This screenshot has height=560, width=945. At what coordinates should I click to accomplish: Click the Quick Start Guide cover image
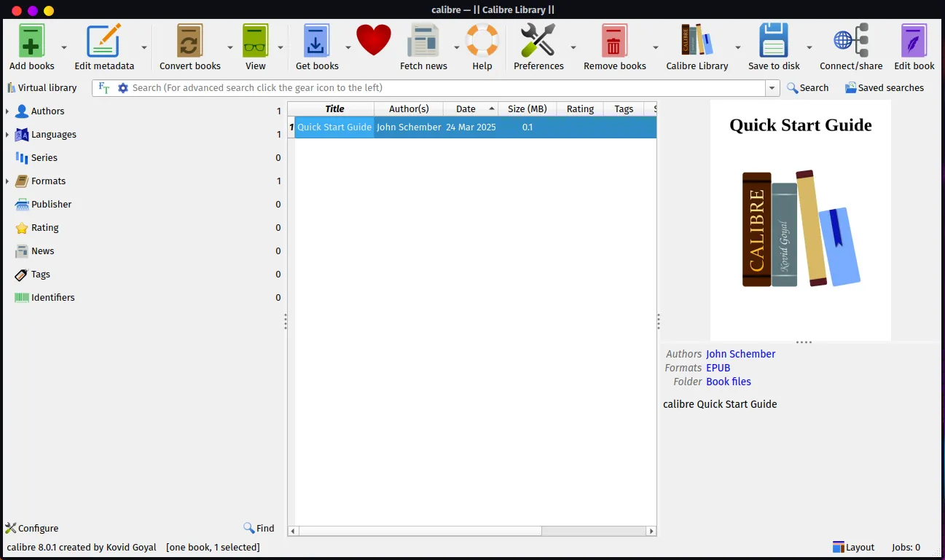800,221
